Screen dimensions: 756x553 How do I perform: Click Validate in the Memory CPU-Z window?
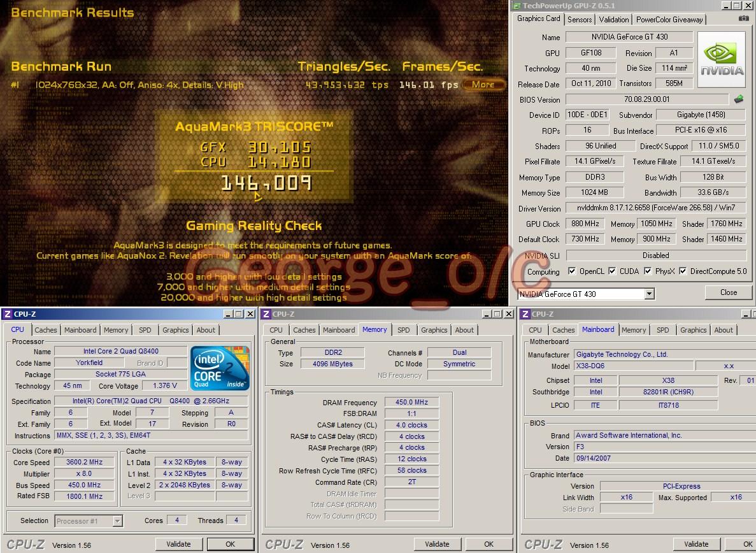(x=437, y=544)
